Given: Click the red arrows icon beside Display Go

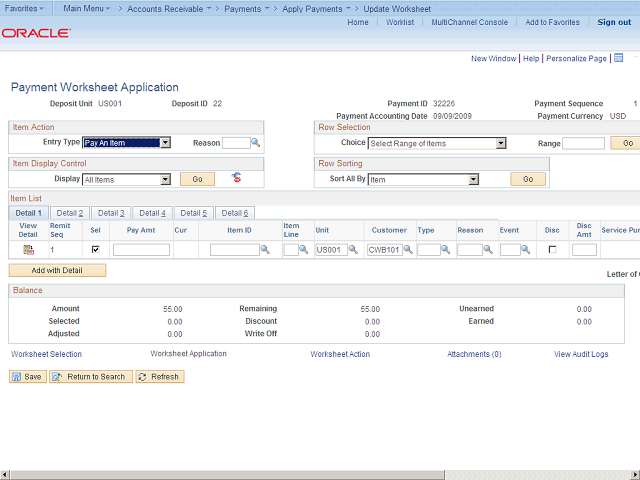Looking at the screenshot, I should tap(236, 178).
